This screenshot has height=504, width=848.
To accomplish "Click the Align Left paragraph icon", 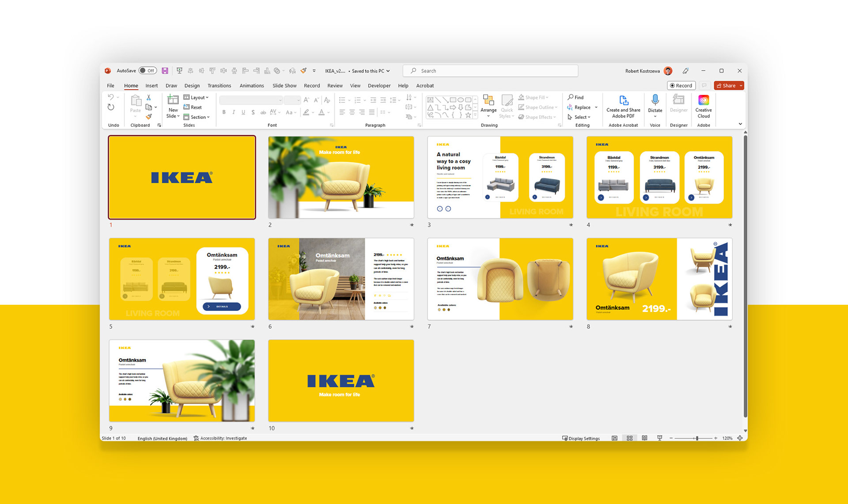I will click(x=342, y=112).
